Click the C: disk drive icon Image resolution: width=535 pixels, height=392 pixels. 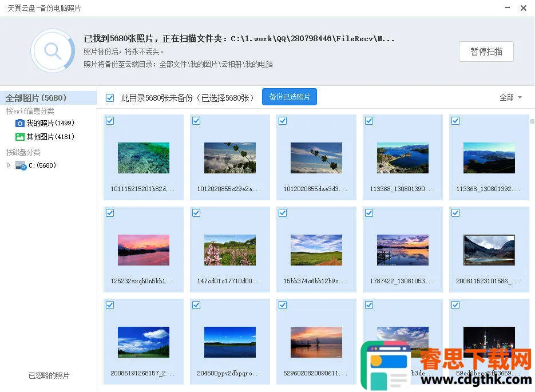[21, 165]
